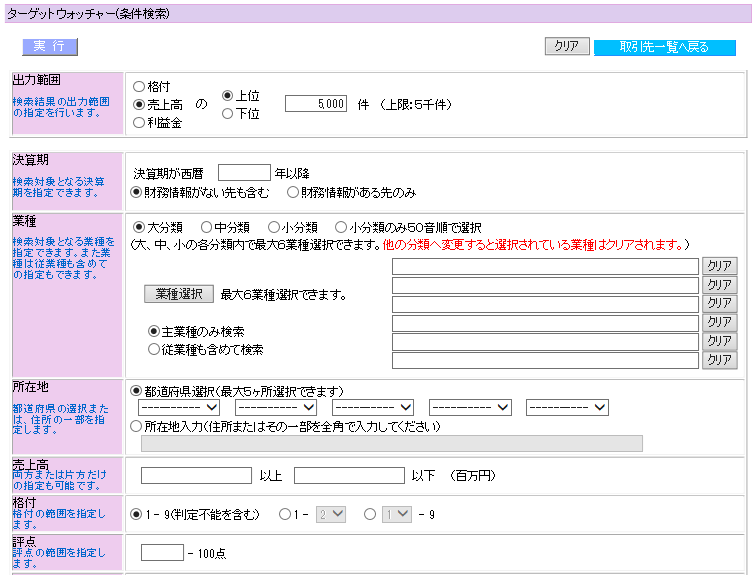The width and height of the screenshot is (756, 575).
Task: Click 検索結果の出力範囲の指定を行います help text
Action: [x=61, y=107]
